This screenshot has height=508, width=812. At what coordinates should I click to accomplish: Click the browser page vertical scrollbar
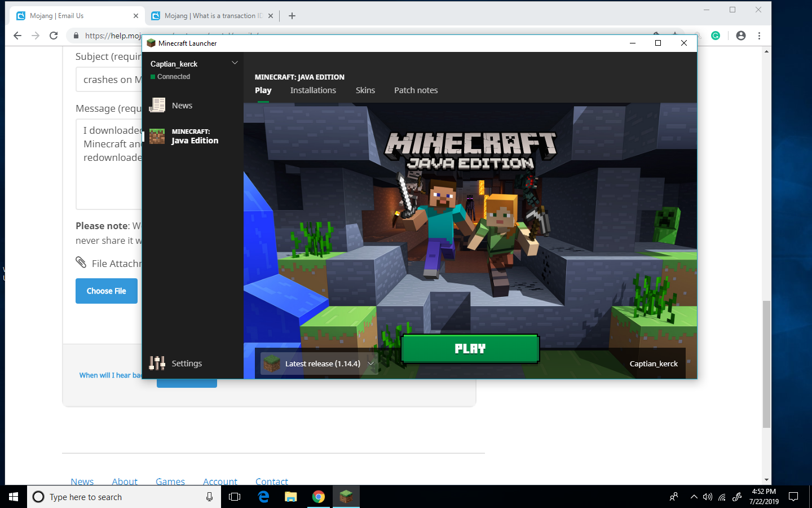pyautogui.click(x=766, y=364)
